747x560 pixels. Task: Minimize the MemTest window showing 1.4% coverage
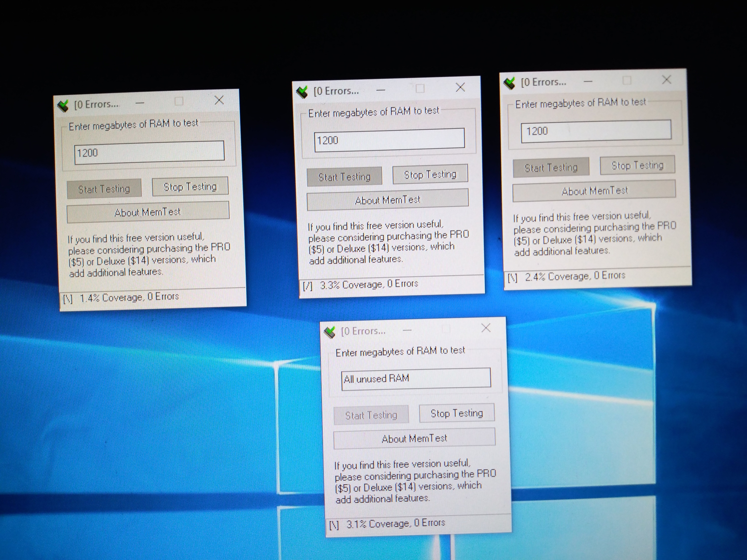point(140,103)
